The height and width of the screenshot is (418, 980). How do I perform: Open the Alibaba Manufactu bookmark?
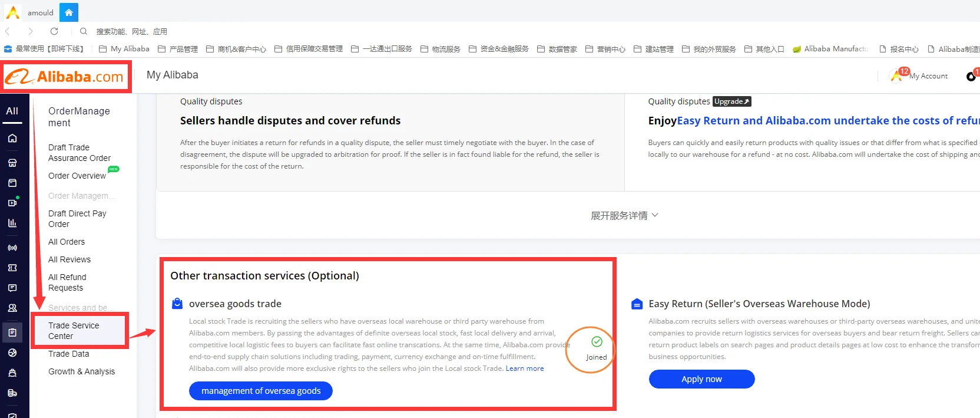830,49
